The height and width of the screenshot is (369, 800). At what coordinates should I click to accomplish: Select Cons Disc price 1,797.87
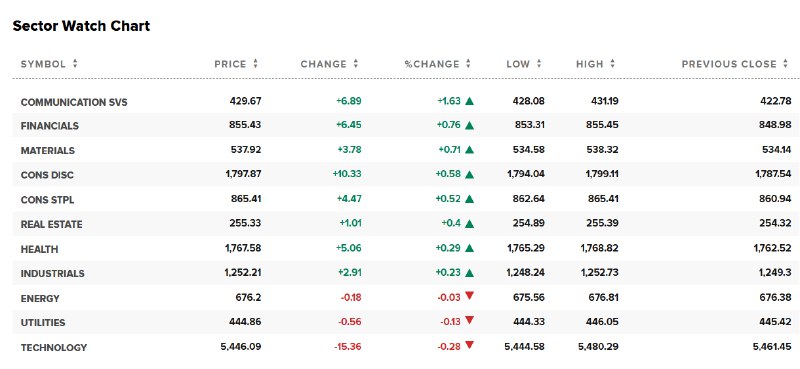click(x=243, y=174)
